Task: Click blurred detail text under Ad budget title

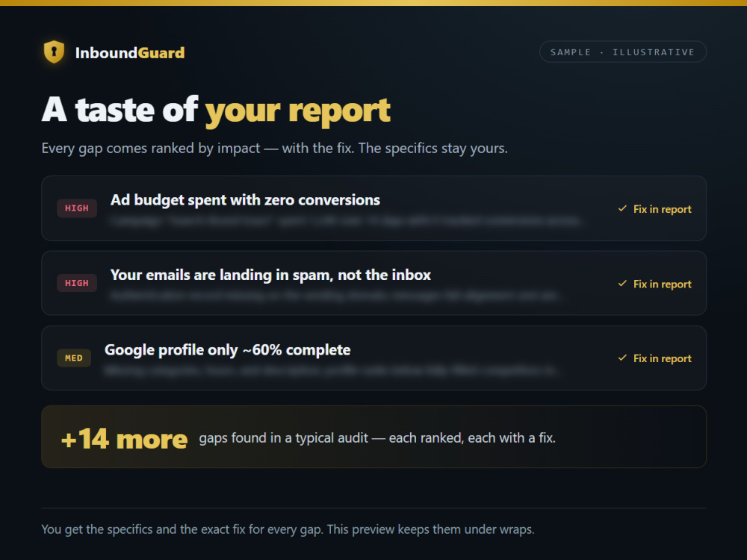Action: point(347,221)
